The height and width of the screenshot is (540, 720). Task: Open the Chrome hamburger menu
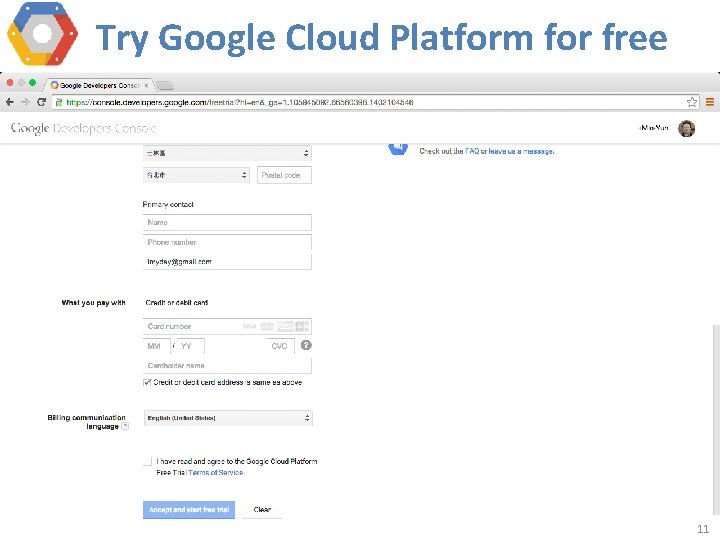point(709,102)
